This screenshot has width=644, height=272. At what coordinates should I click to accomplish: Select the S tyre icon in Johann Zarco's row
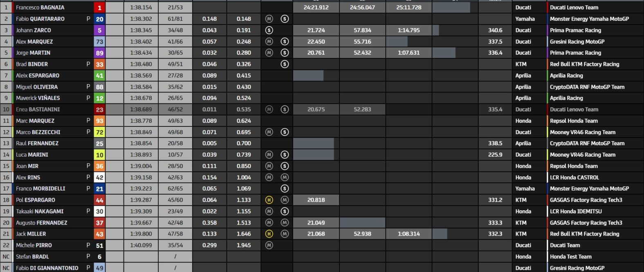tap(269, 30)
